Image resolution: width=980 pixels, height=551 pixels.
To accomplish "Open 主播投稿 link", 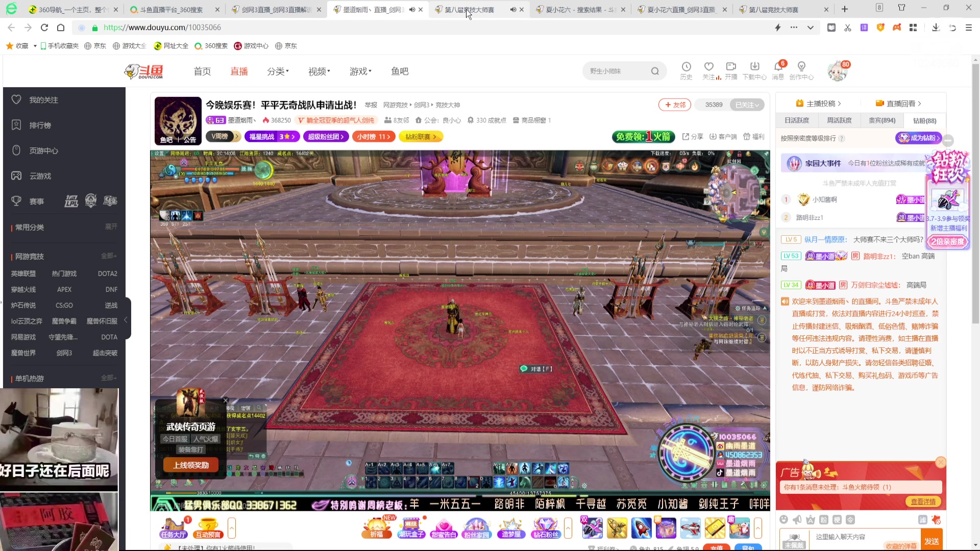I will coord(818,104).
